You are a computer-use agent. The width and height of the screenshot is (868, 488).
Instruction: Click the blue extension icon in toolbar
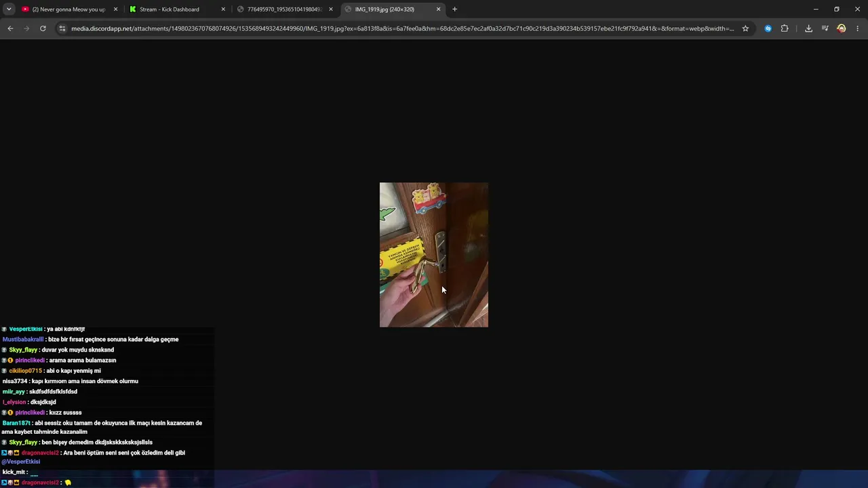(768, 28)
